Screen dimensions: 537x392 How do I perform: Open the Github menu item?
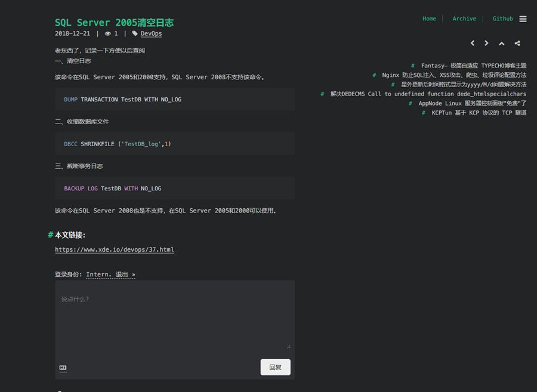click(x=502, y=18)
